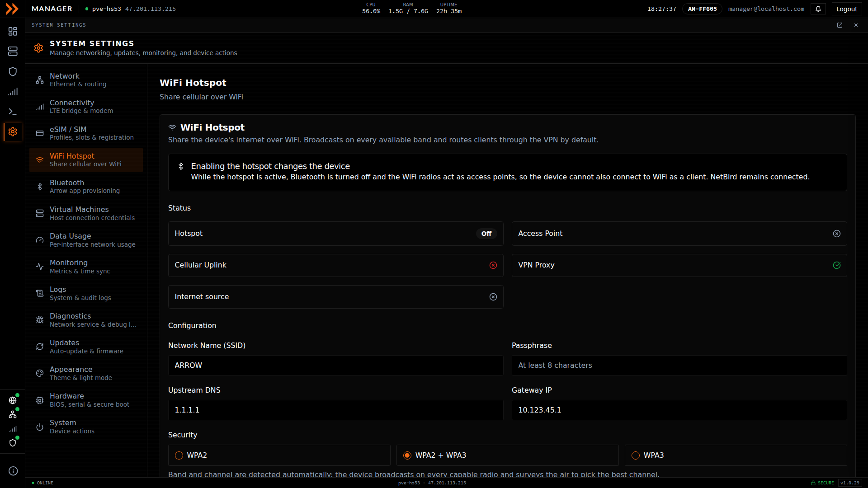Open System device actions section
The image size is (868, 488).
tap(86, 427)
